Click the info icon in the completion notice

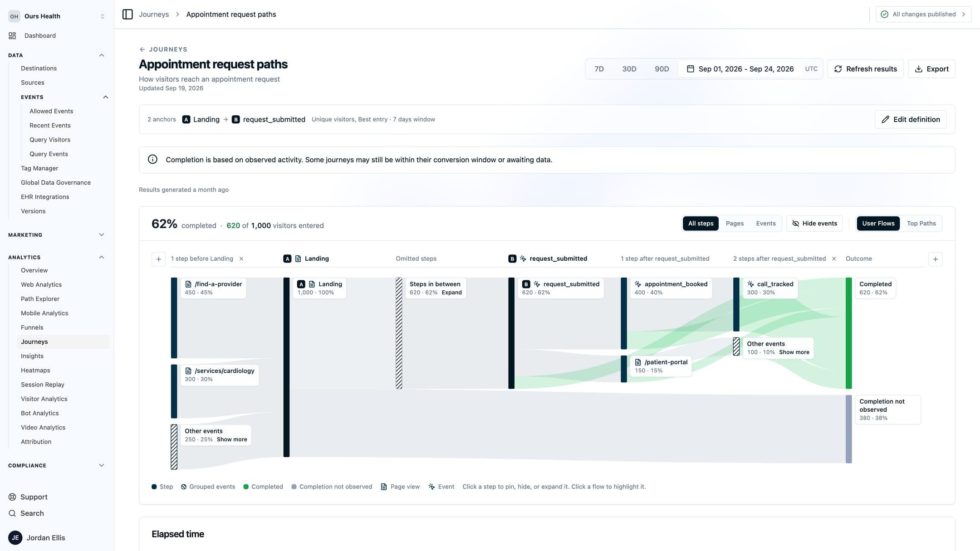tap(152, 160)
